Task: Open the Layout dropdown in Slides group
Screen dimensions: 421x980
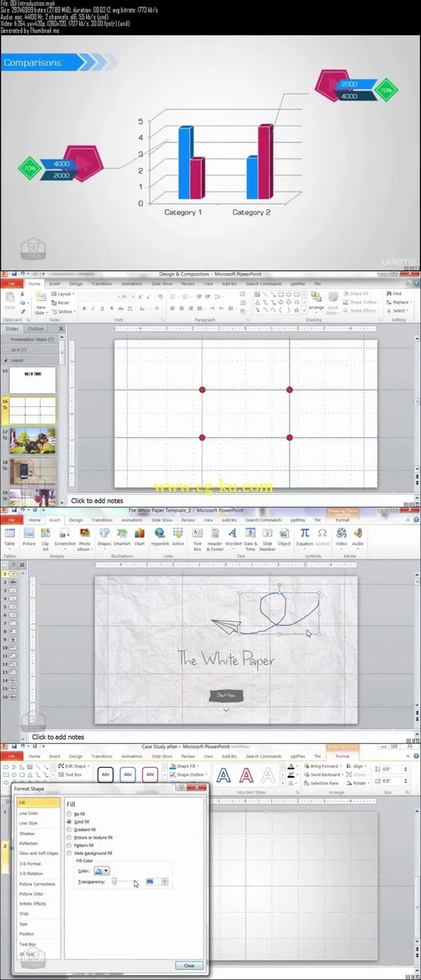Action: click(x=62, y=294)
